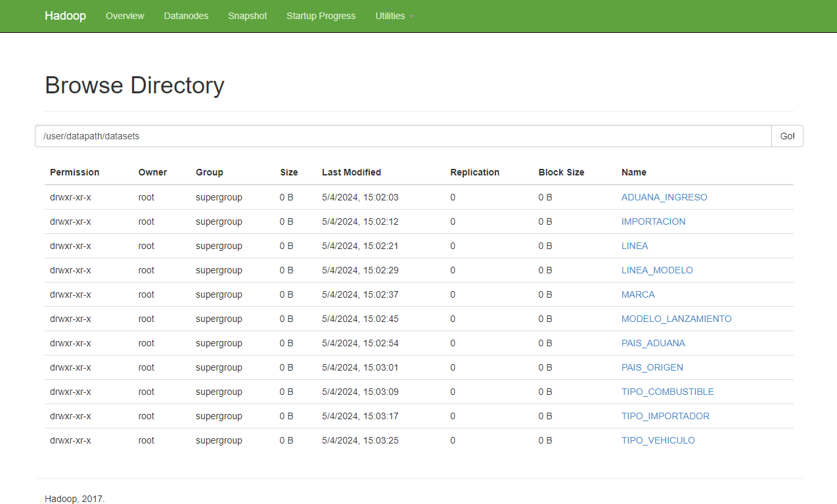Viewport: 837px width, 504px height.
Task: Go to the Datanodes page
Action: coord(186,16)
